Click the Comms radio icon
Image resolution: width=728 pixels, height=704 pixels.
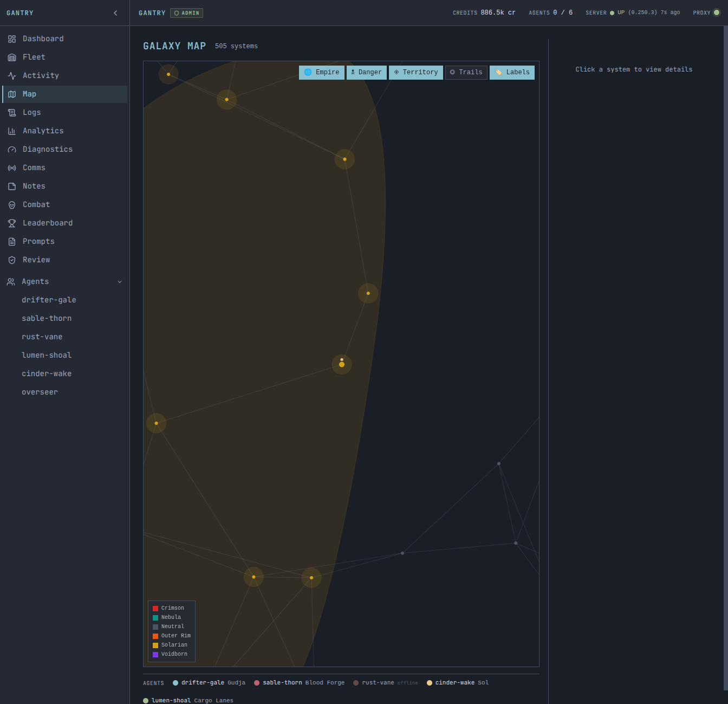(x=12, y=168)
